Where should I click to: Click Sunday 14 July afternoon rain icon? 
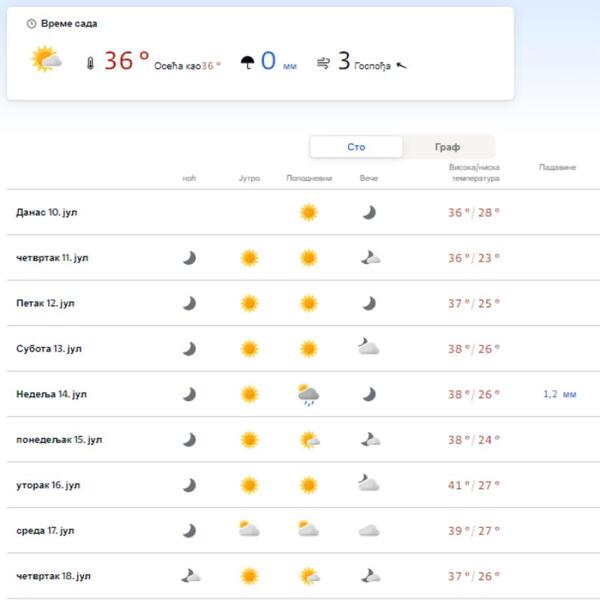coord(308,395)
